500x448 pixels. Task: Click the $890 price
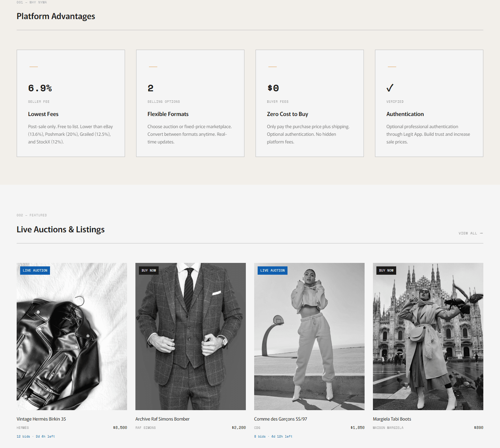(478, 428)
